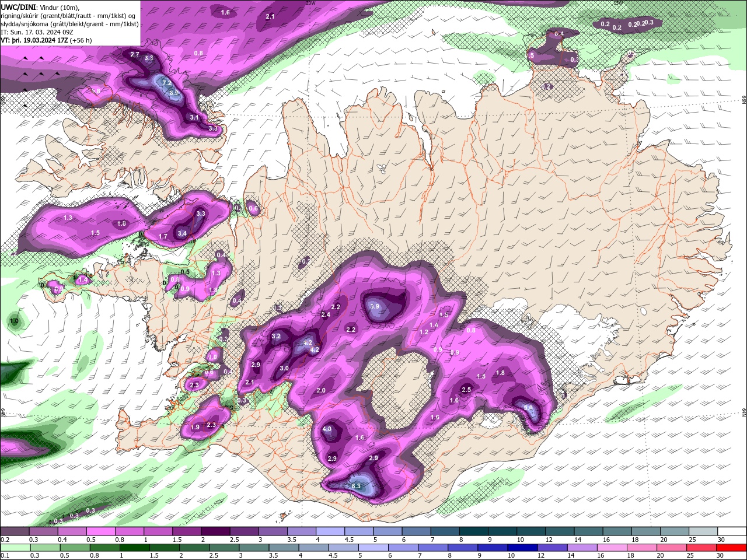
Task: Select the 1.9 value in the southwest
Action: click(196, 427)
